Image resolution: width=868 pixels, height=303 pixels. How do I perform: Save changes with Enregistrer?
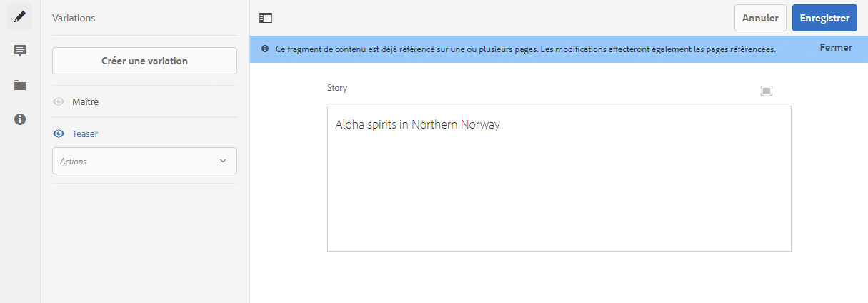(824, 19)
